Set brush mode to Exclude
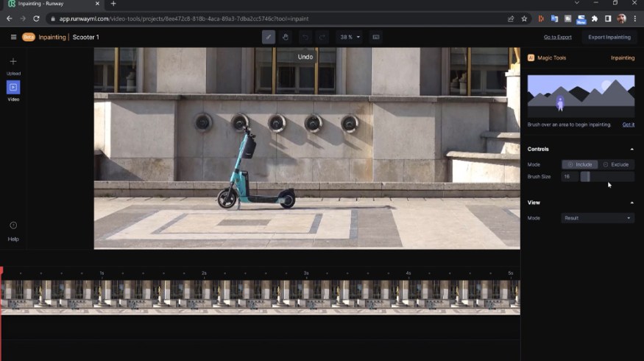 (x=616, y=164)
